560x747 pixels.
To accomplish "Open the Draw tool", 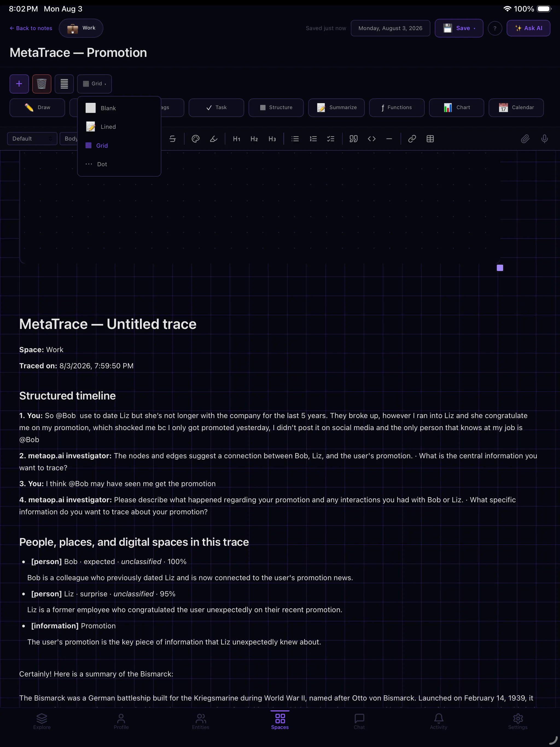I will [37, 108].
